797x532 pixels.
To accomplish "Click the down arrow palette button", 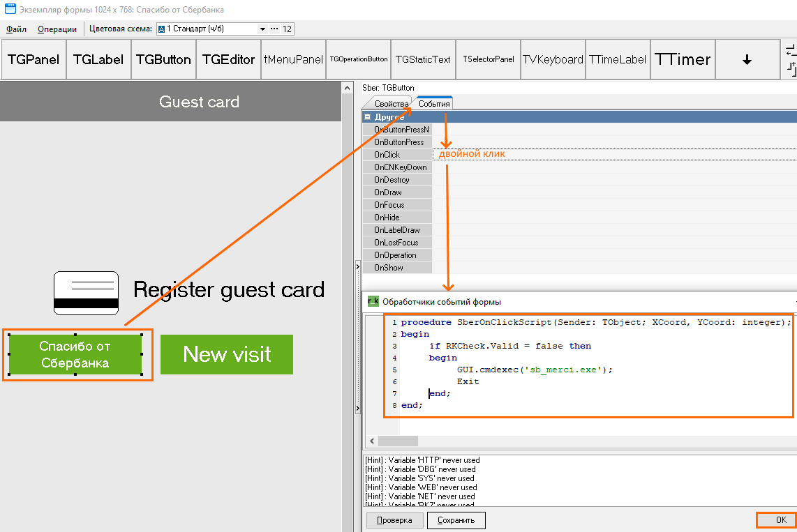I will pyautogui.click(x=747, y=60).
